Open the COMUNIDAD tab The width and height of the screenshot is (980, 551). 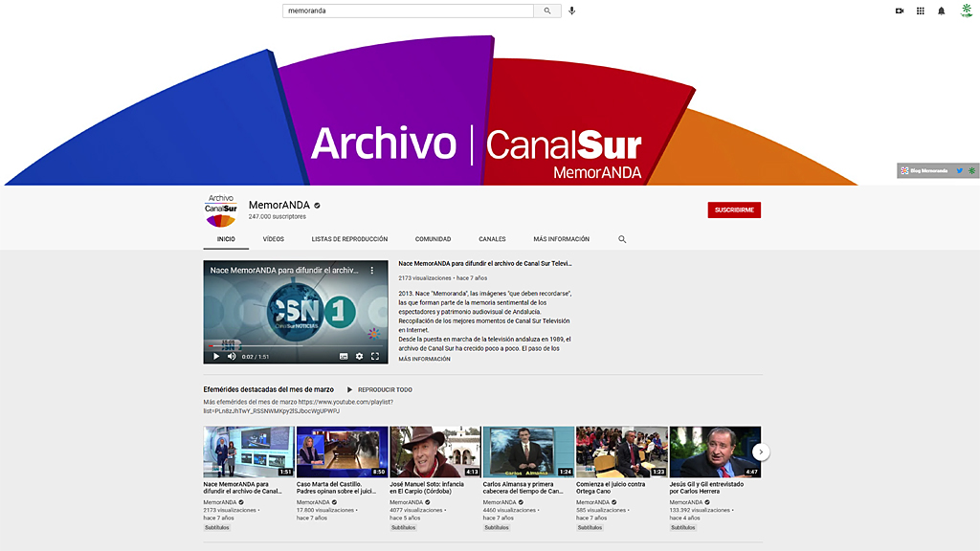pos(433,239)
